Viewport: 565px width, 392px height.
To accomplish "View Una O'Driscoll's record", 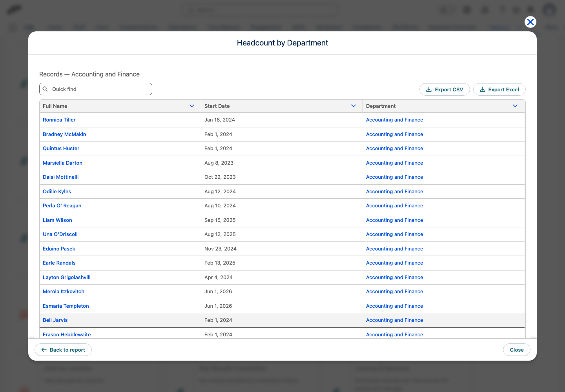I will tap(60, 234).
